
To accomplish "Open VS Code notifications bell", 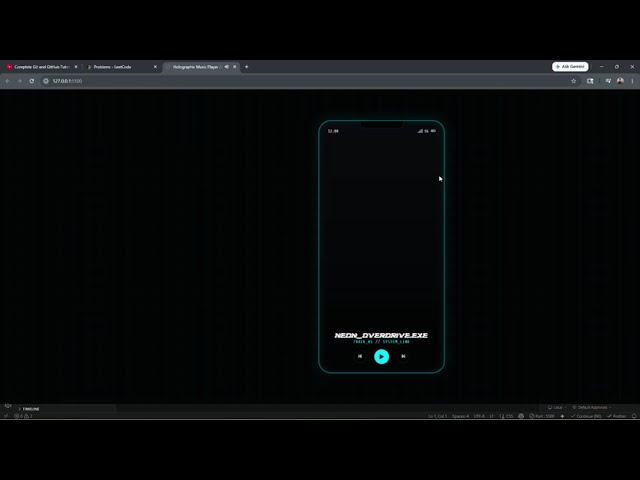I will [634, 416].
